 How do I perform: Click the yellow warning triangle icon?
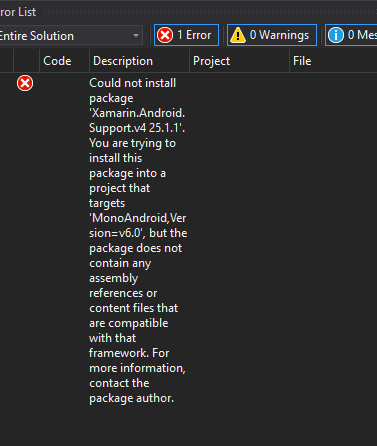(x=238, y=35)
